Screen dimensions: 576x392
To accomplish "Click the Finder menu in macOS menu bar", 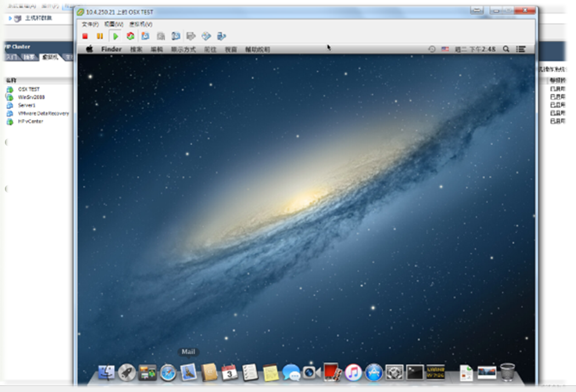I will click(111, 49).
